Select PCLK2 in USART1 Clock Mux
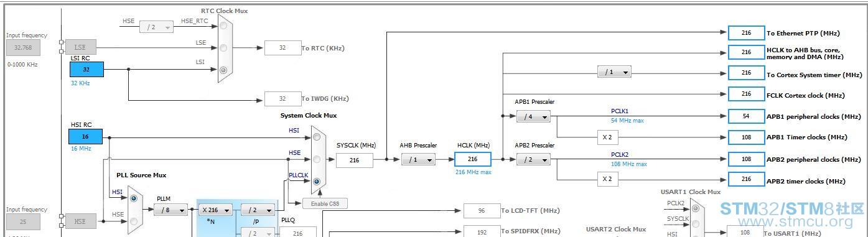The width and height of the screenshot is (868, 237). tap(695, 208)
